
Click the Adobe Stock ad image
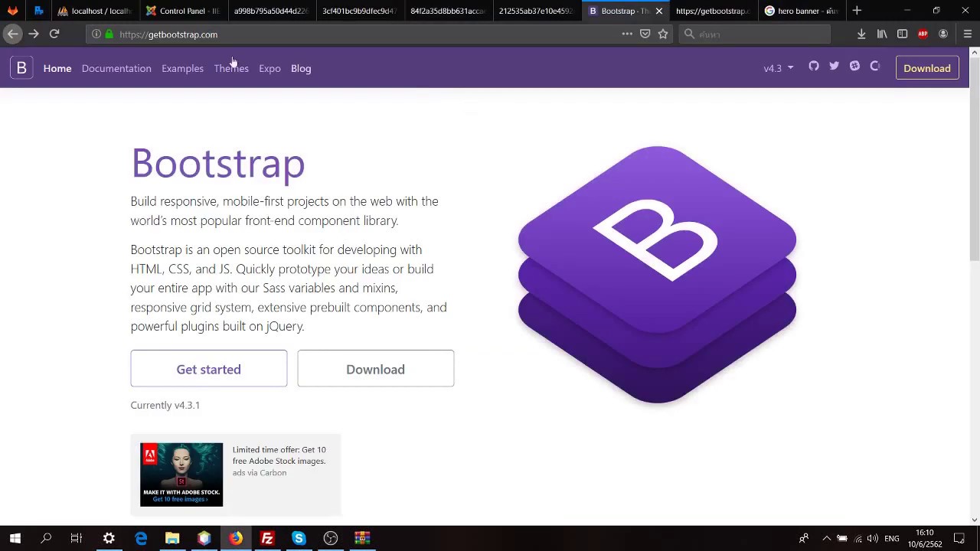(x=181, y=474)
